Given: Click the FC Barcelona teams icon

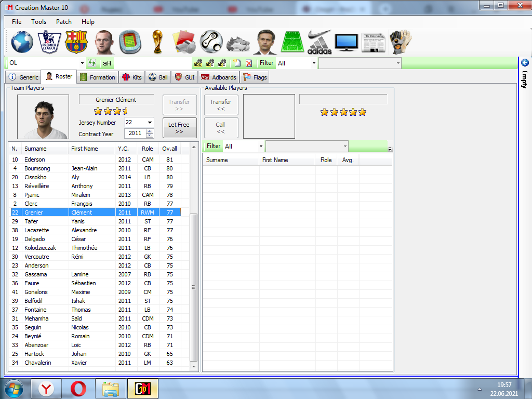Looking at the screenshot, I should tap(77, 42).
